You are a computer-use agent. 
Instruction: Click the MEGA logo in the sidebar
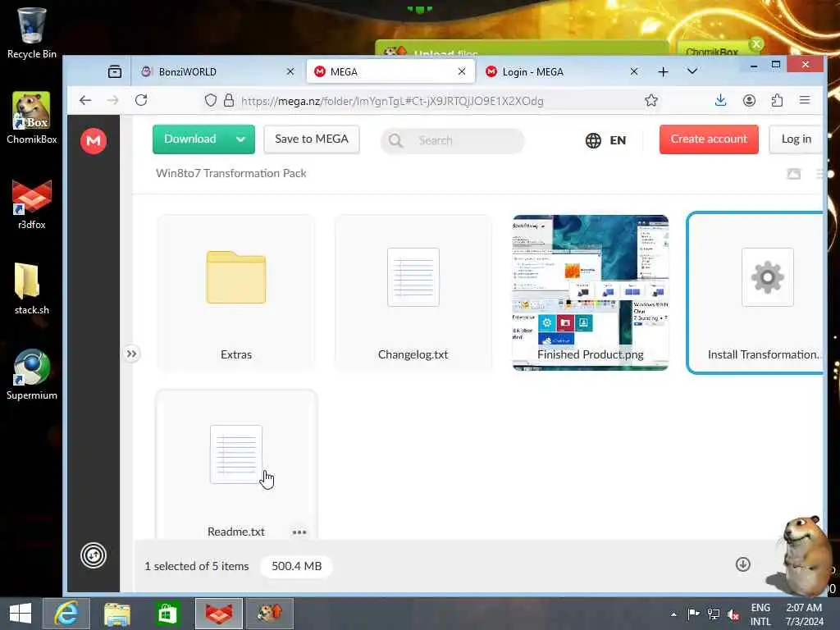[x=94, y=141]
